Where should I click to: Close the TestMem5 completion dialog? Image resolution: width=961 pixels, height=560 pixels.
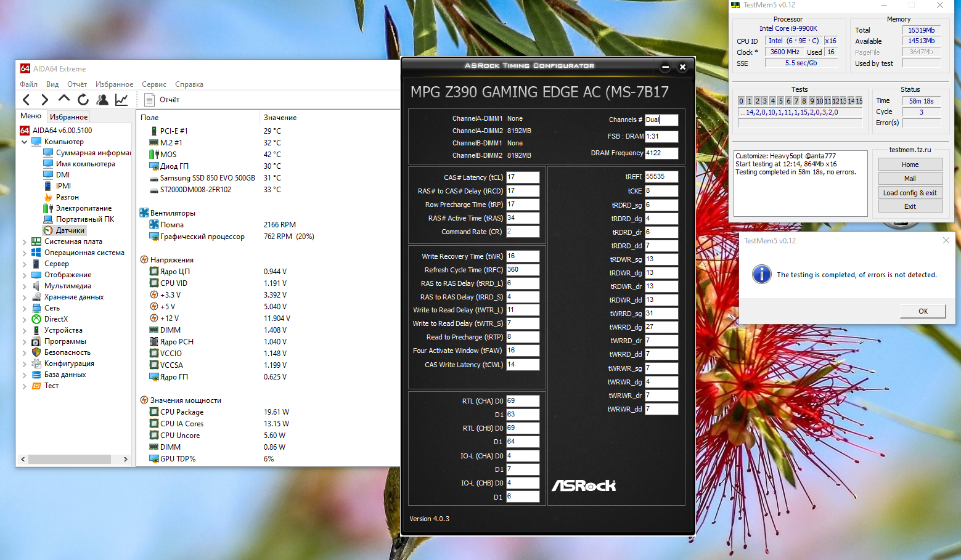tap(946, 240)
